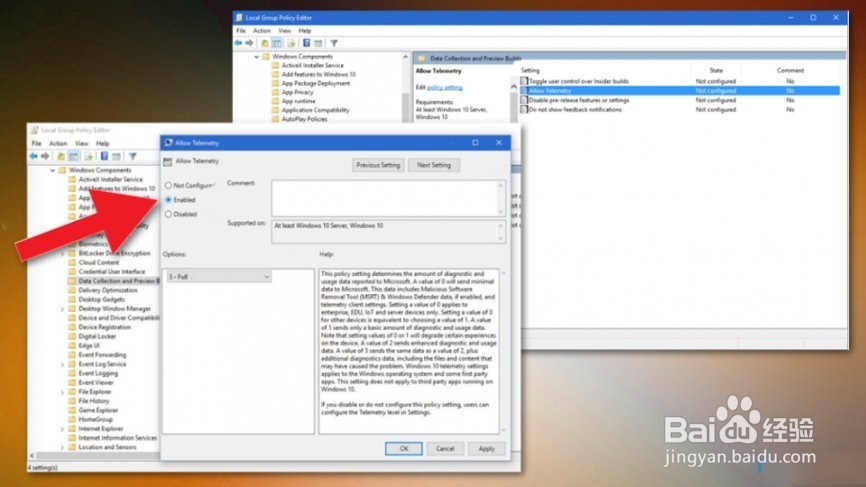
Task: Click the Setting column header
Action: (530, 71)
